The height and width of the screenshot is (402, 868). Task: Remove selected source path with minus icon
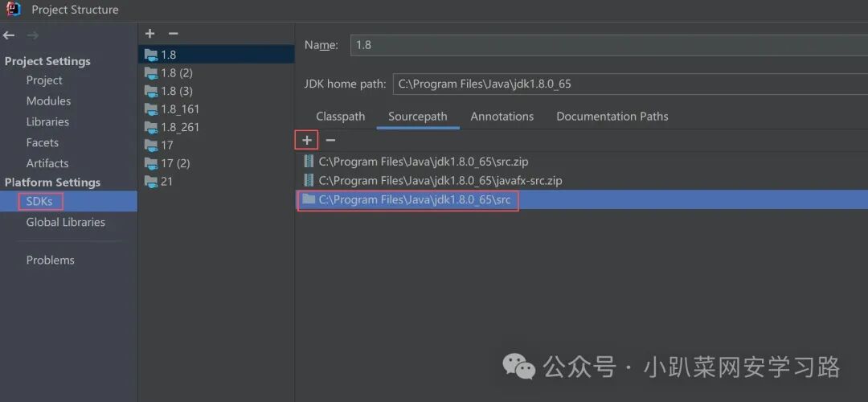coord(330,141)
